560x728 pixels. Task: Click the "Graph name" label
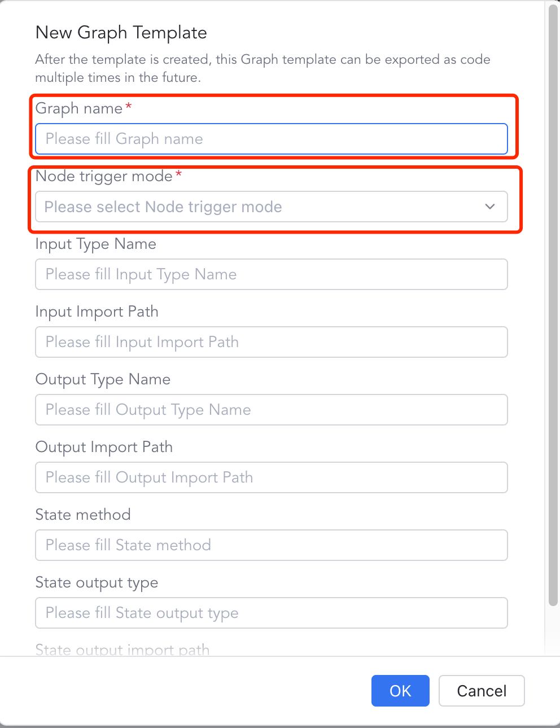coord(79,108)
